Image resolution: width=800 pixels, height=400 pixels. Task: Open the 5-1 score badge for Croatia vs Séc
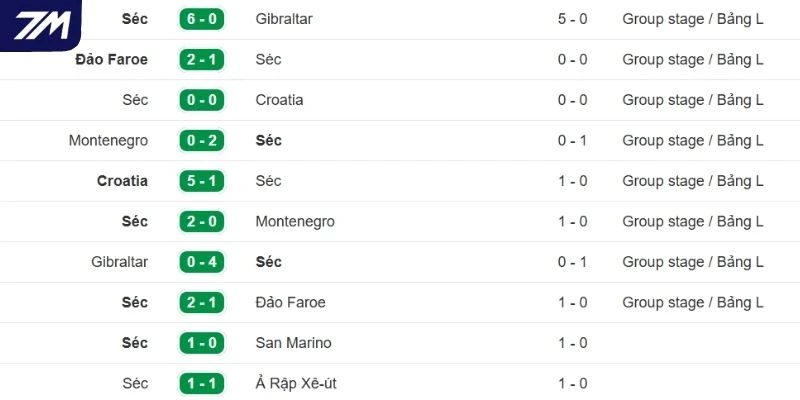(x=200, y=181)
